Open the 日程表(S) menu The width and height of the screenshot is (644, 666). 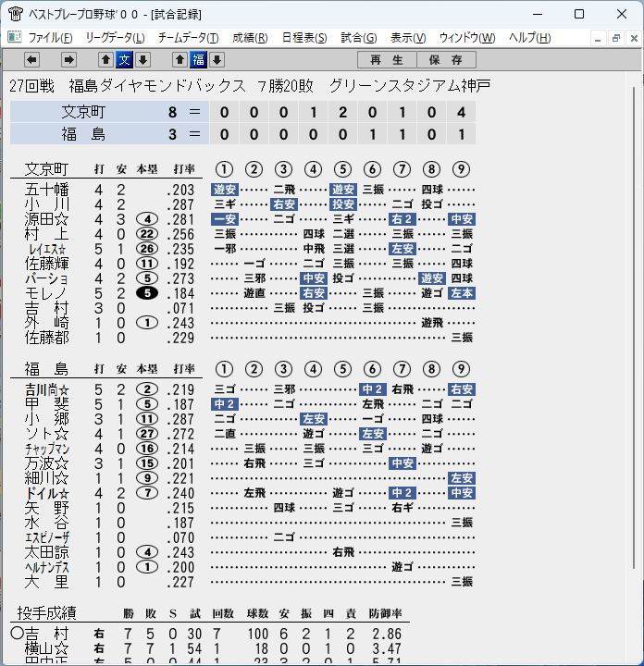304,38
